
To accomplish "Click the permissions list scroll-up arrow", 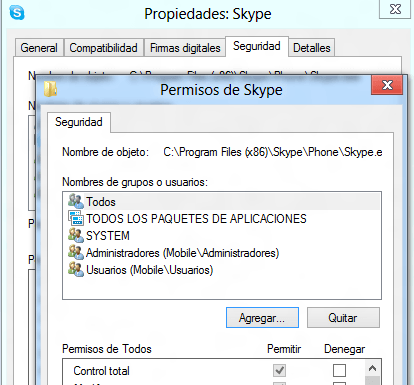I will (x=373, y=368).
